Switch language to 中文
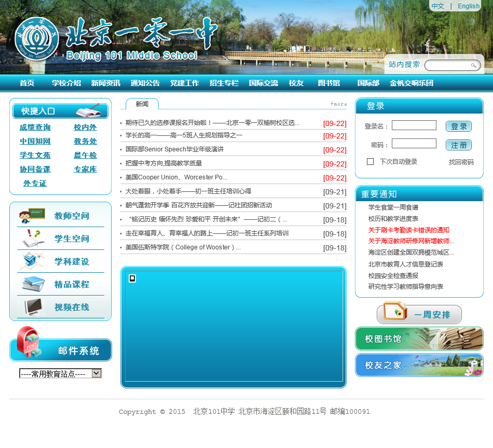 (x=437, y=6)
